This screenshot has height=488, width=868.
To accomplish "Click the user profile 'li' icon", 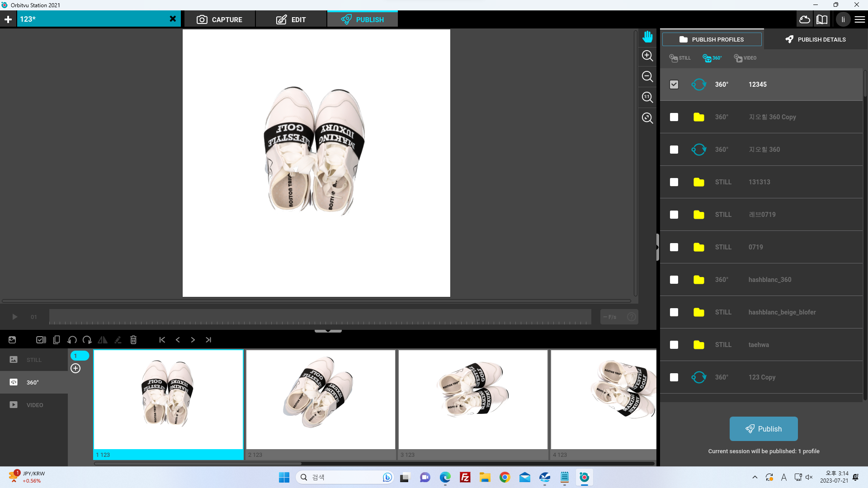I will point(843,19).
